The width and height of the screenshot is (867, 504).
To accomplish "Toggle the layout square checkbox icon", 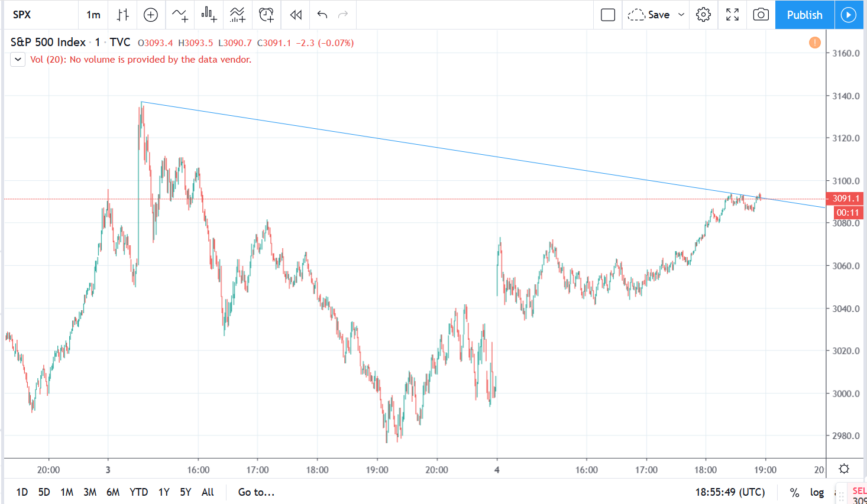I will (x=608, y=15).
